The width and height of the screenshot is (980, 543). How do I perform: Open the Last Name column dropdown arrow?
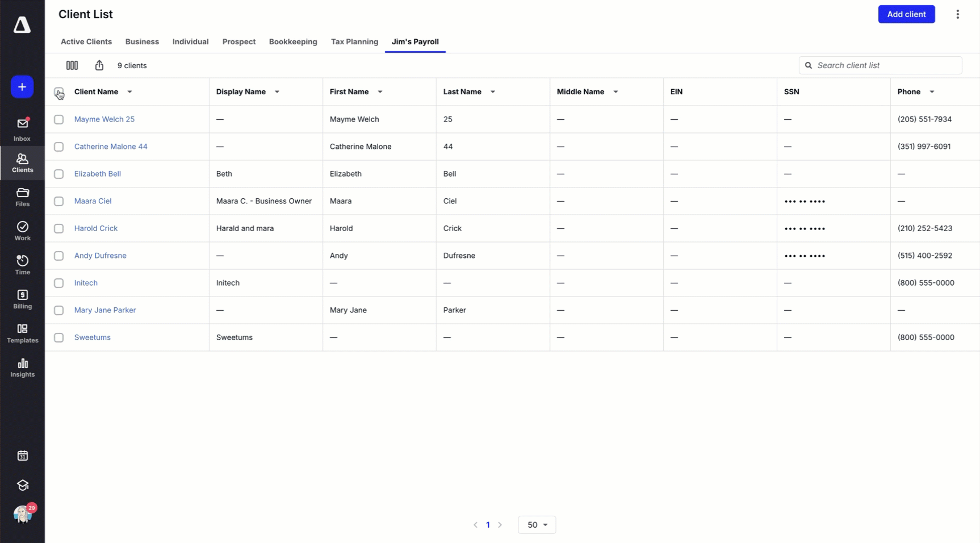tap(493, 92)
